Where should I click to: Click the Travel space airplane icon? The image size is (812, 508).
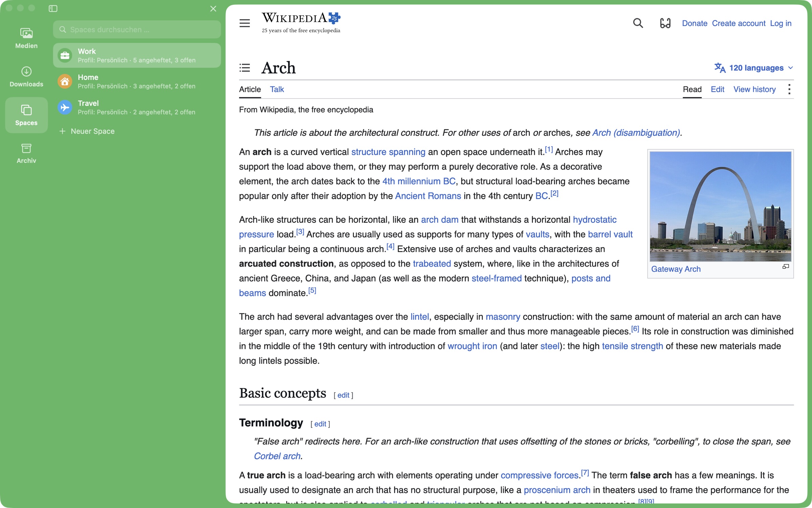coord(65,107)
